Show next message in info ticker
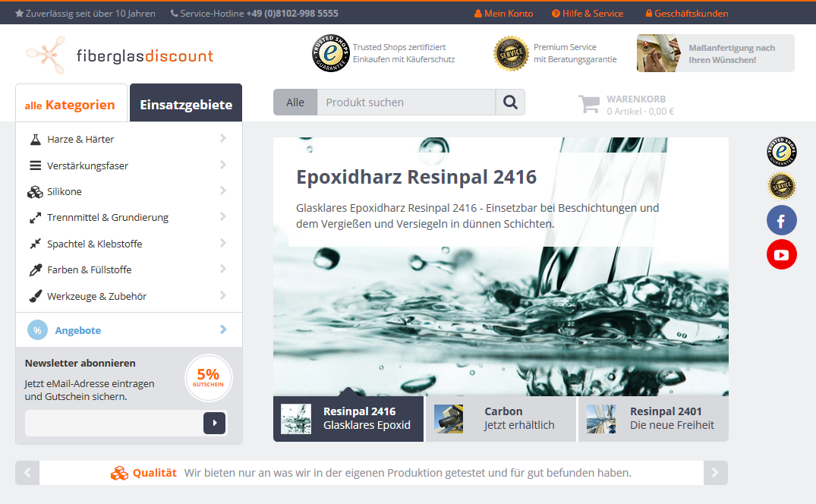The height and width of the screenshot is (504, 816). point(716,473)
